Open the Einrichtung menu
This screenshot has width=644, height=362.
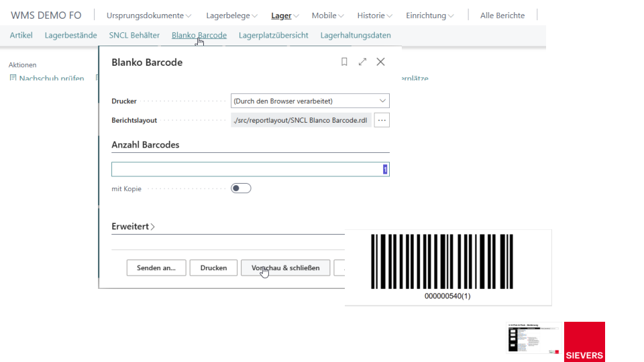coord(430,15)
